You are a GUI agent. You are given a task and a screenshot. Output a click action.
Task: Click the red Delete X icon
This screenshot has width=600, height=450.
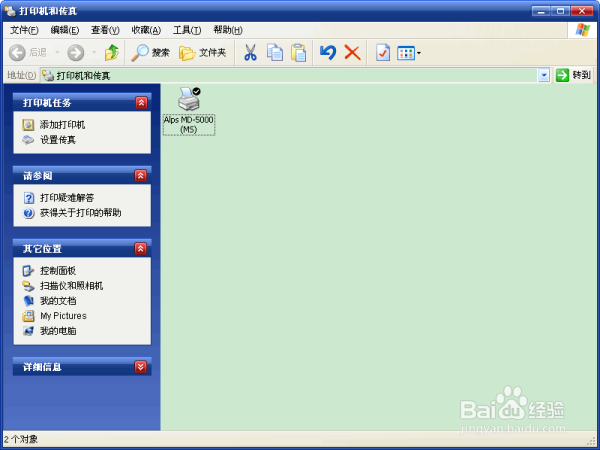pos(352,52)
